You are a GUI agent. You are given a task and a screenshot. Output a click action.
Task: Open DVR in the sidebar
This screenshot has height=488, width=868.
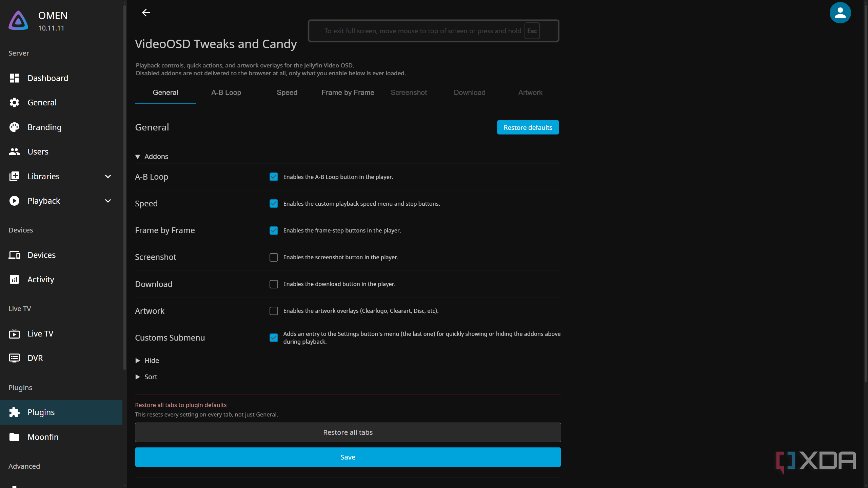click(61, 358)
